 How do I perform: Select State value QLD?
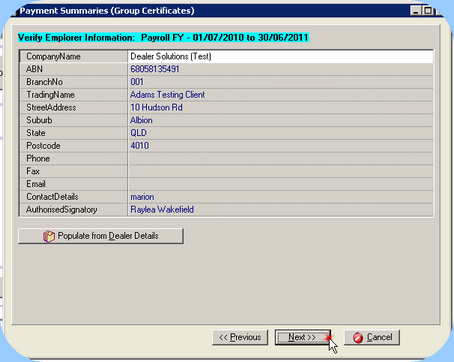(x=280, y=133)
